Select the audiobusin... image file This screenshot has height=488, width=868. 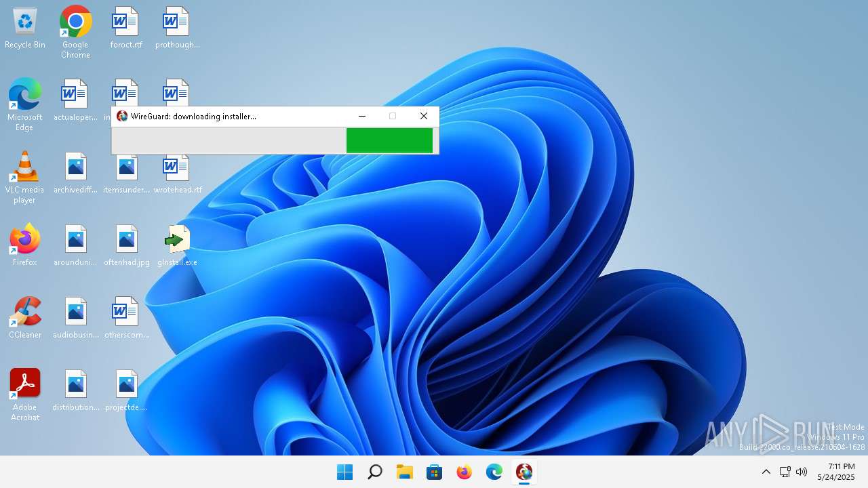75,318
